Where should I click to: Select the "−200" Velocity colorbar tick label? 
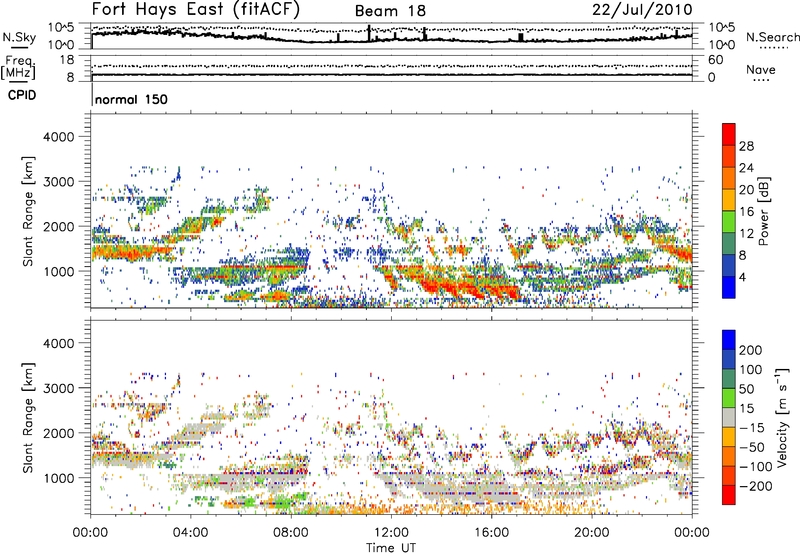click(x=756, y=486)
